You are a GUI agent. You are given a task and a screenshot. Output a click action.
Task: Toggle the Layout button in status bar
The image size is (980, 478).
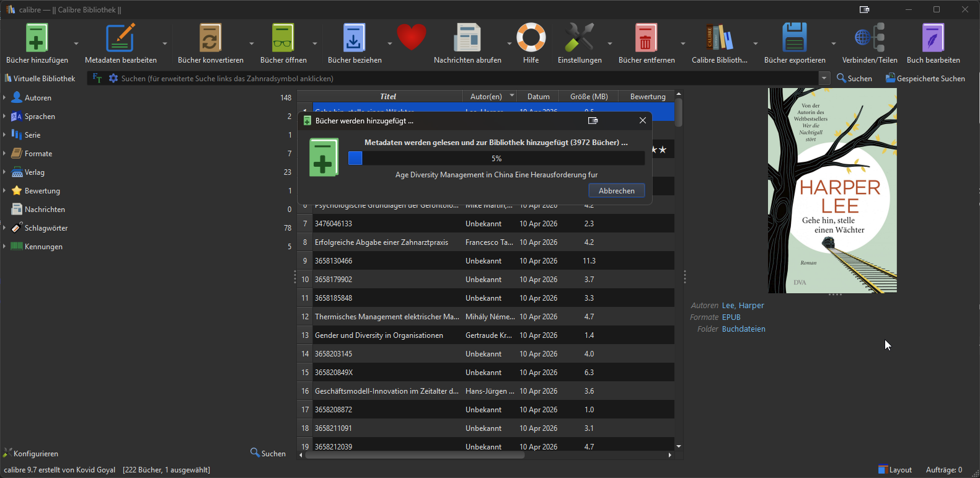pyautogui.click(x=894, y=470)
